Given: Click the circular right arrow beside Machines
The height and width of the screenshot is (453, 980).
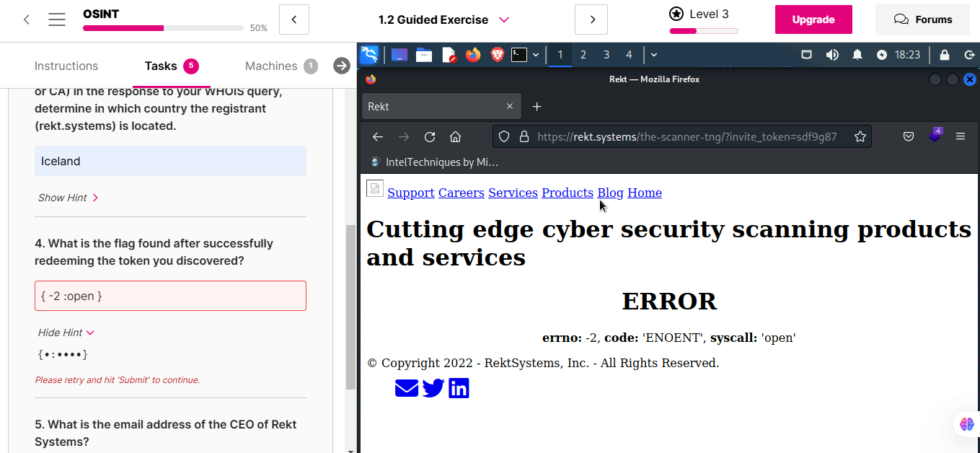Looking at the screenshot, I should (342, 66).
